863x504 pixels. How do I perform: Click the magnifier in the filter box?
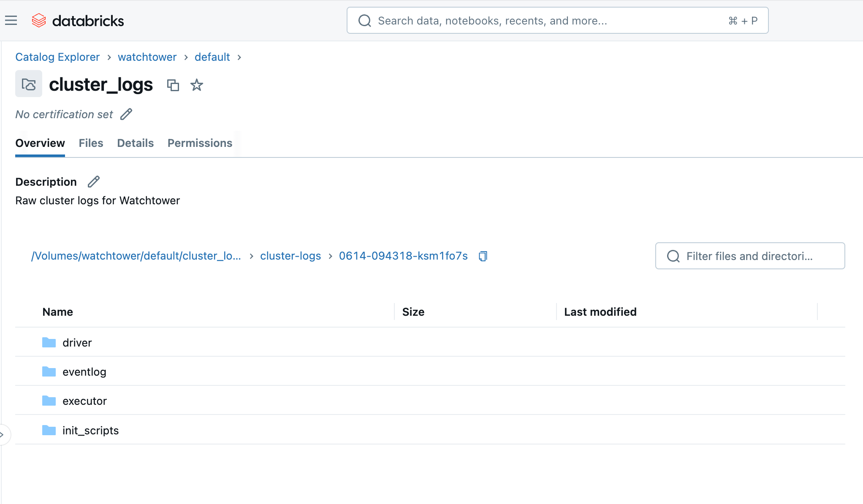(x=673, y=256)
